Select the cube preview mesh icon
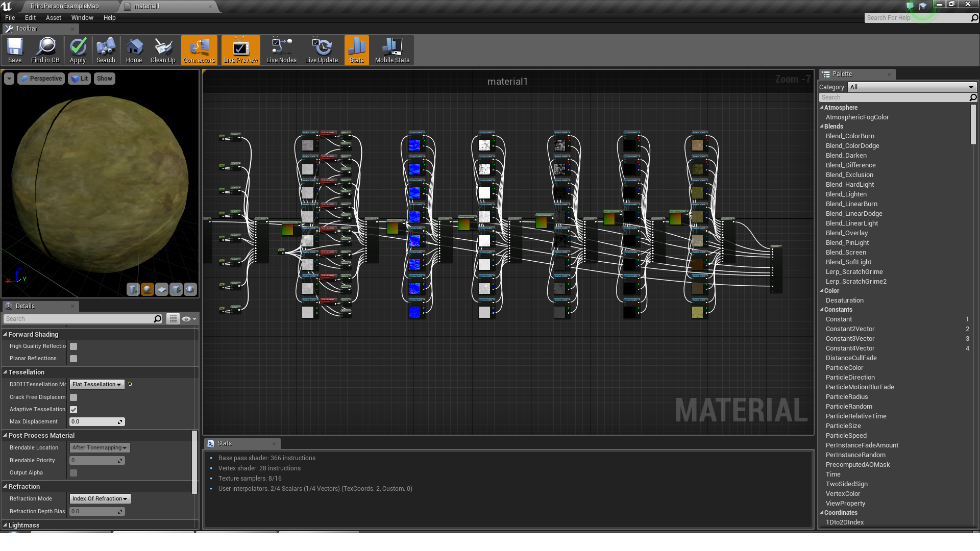The image size is (980, 551). (176, 289)
